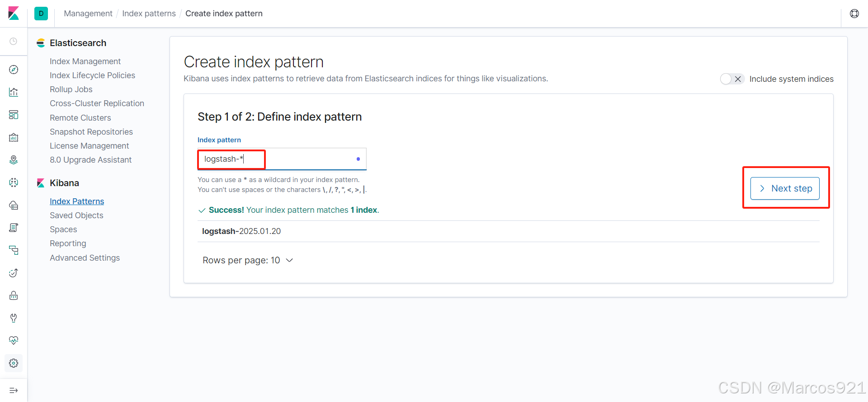Click the Kibana logo in top-left corner
This screenshot has width=868, height=402.
click(14, 14)
